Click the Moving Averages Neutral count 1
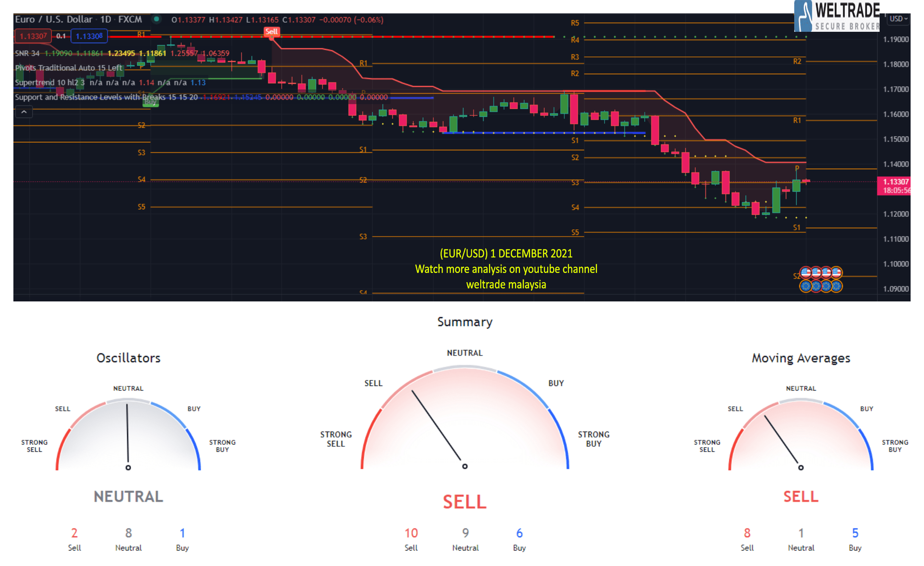 click(x=801, y=533)
